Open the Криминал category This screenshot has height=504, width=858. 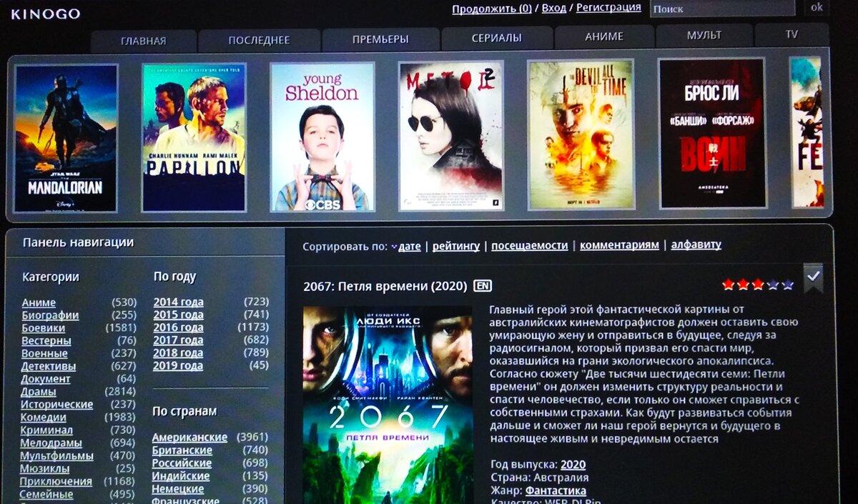click(x=46, y=430)
